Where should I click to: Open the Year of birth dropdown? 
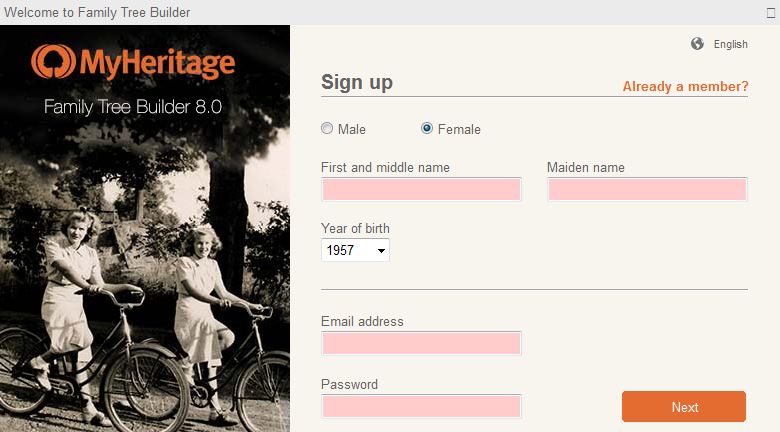355,250
